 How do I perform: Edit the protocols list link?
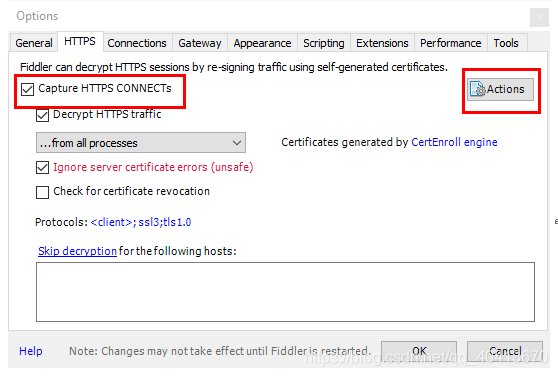click(x=141, y=222)
